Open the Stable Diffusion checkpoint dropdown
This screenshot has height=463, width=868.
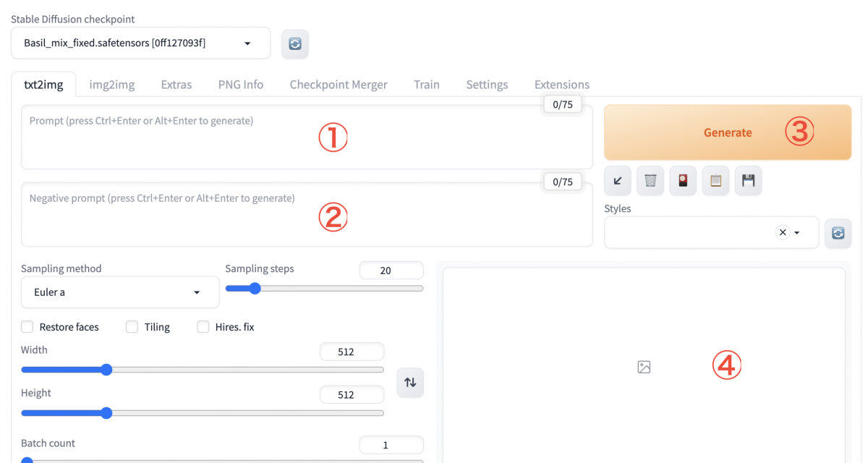pos(140,43)
